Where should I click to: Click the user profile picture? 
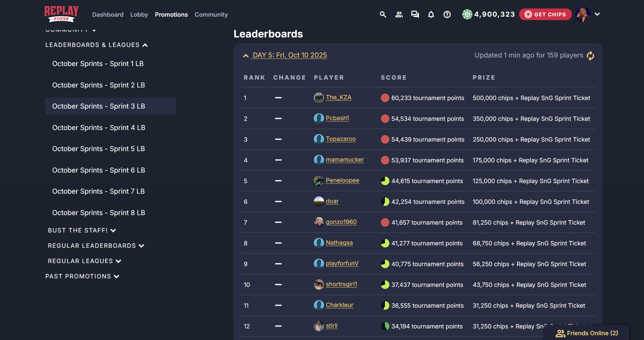pos(583,14)
